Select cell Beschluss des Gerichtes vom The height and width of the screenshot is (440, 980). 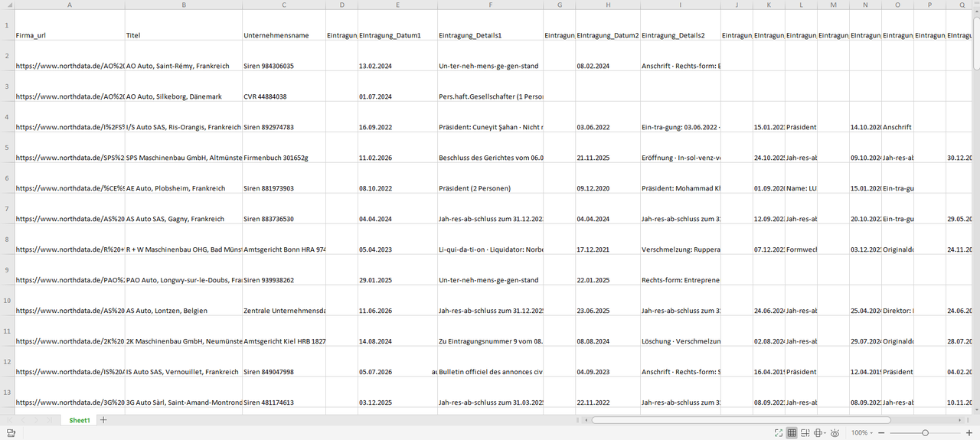(491, 148)
